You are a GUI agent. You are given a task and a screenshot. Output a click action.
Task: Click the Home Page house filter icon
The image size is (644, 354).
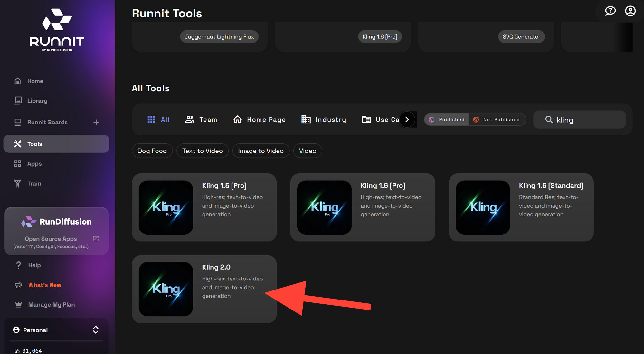(x=238, y=120)
